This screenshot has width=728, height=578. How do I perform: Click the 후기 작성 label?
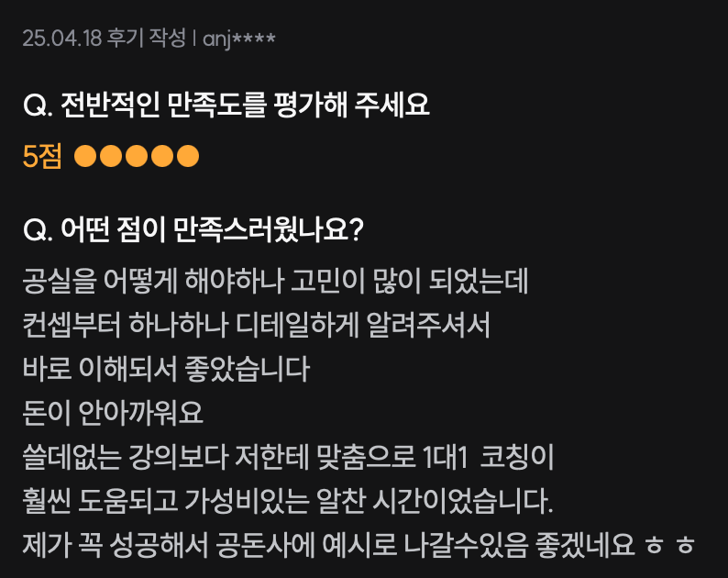click(x=147, y=38)
